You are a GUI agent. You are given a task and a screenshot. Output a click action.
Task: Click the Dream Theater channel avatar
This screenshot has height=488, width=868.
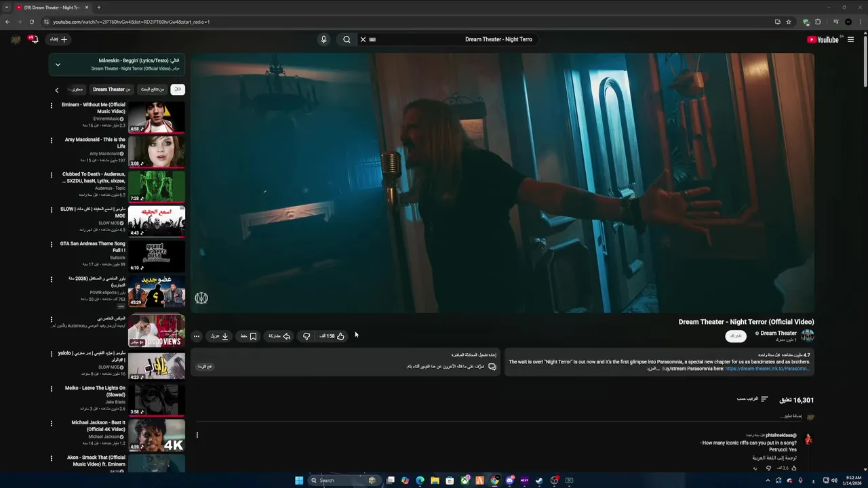point(807,335)
